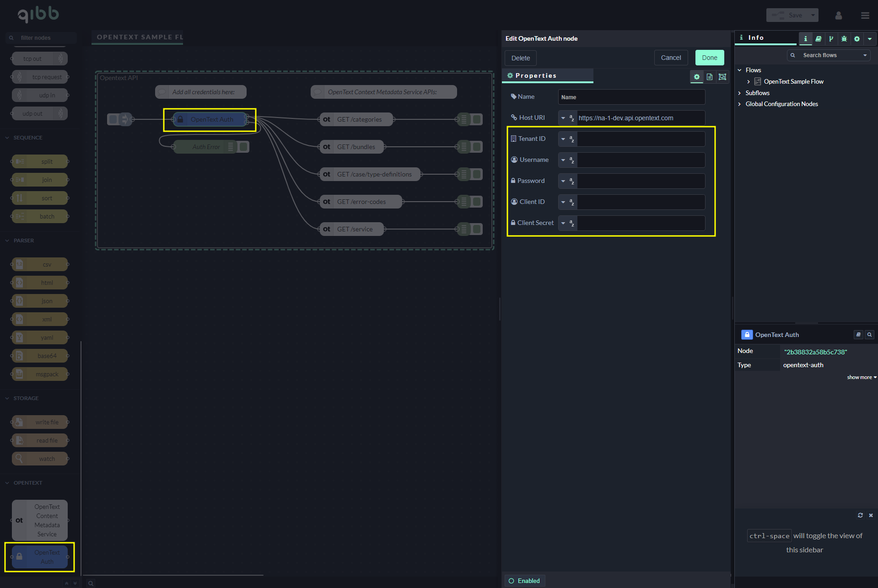
Task: Open the user account icon
Action: click(838, 16)
